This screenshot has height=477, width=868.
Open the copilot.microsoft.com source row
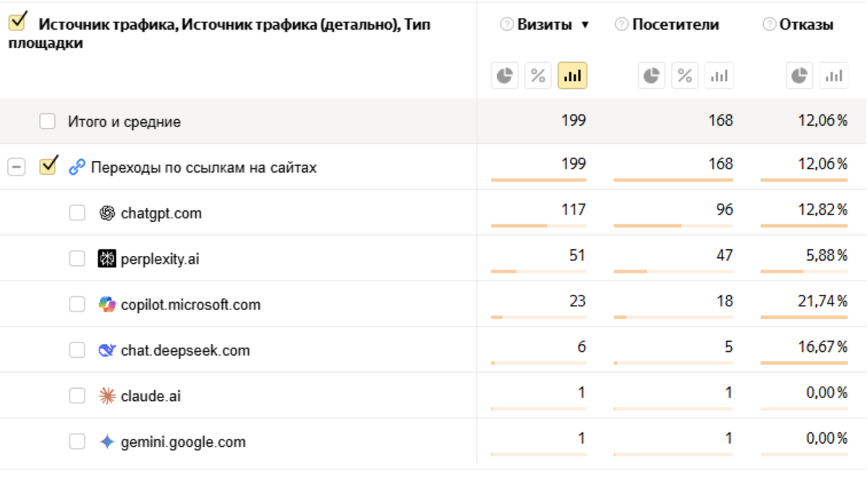190,305
